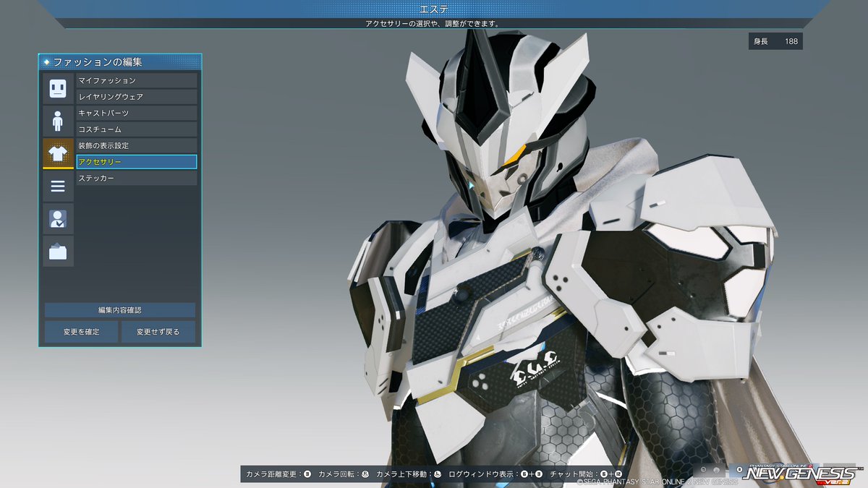Open the box-shaped category icon
The height and width of the screenshot is (488, 868).
[x=58, y=251]
